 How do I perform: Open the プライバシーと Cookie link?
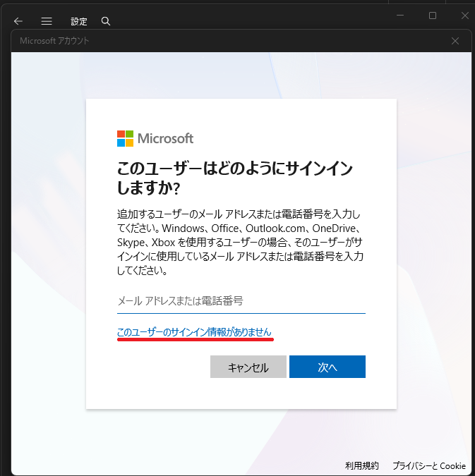(429, 465)
